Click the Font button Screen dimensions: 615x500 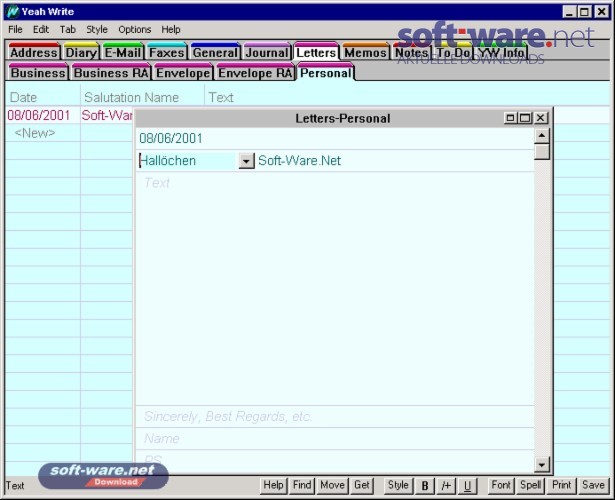coord(501,485)
